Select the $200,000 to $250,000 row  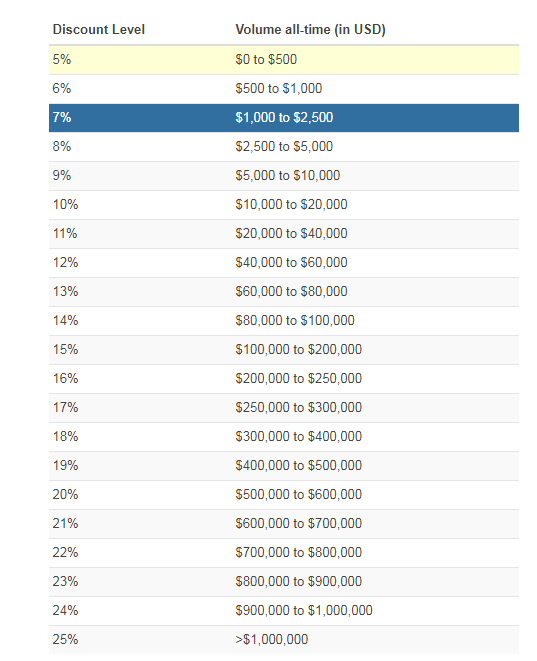(x=284, y=379)
